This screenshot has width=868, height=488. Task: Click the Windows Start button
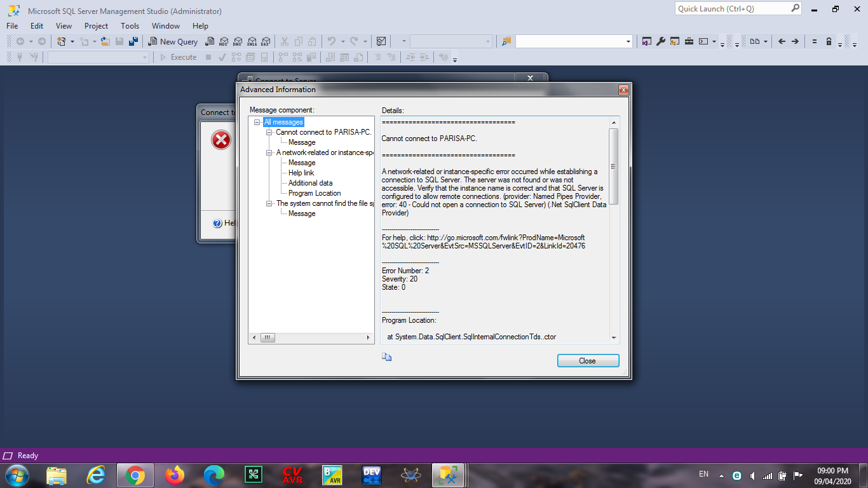click(x=17, y=475)
